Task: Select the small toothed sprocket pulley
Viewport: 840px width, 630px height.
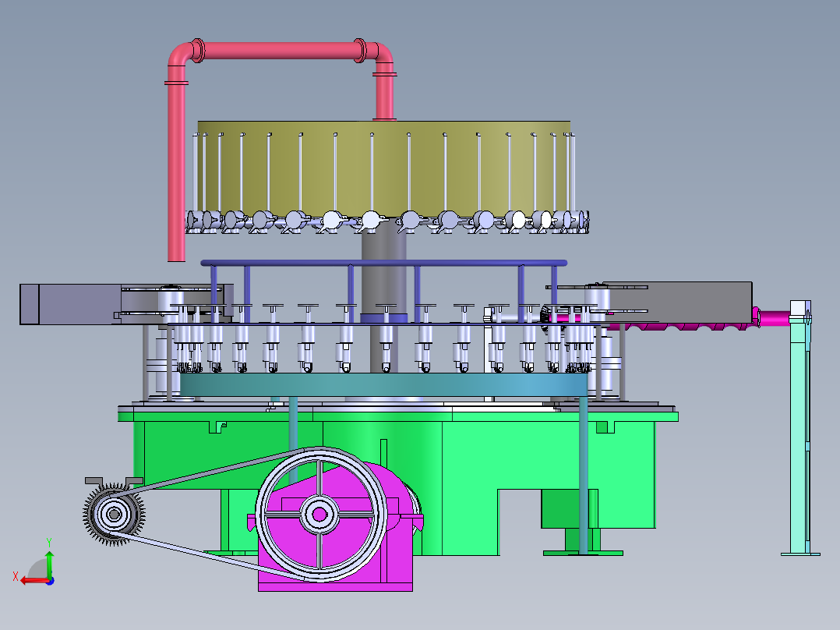Action: pos(114,514)
